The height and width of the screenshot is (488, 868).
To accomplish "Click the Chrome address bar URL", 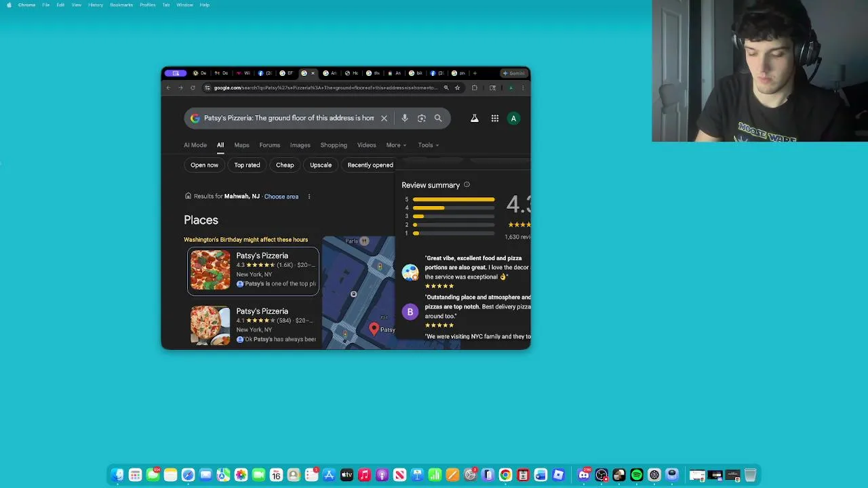I will [325, 87].
